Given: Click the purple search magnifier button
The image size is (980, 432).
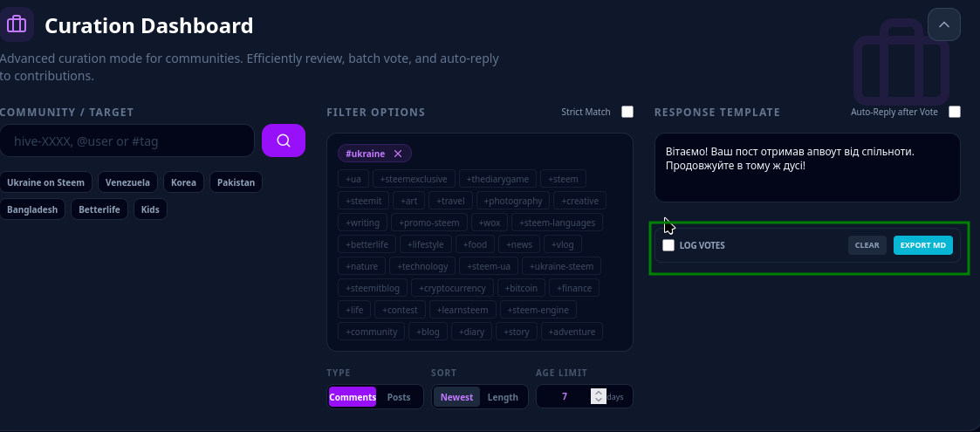Looking at the screenshot, I should point(283,141).
